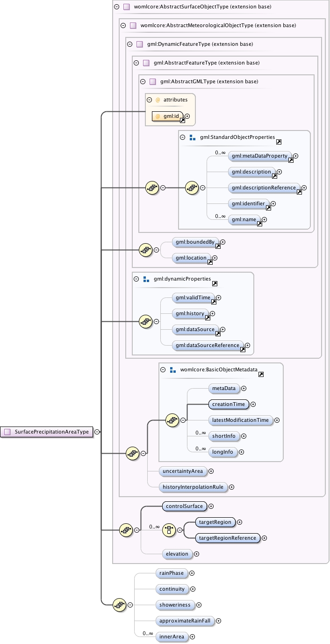Expand the showeriness element
Screen dimensions: 330x644
[x=199, y=605]
